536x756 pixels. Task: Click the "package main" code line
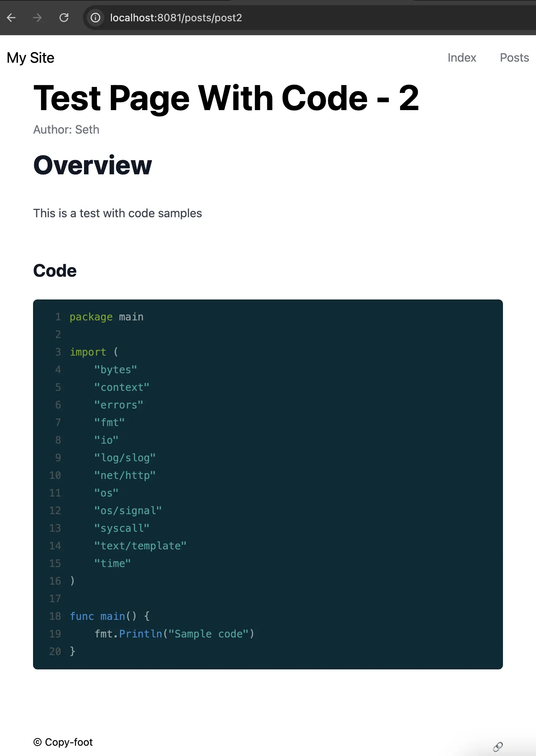(x=106, y=317)
